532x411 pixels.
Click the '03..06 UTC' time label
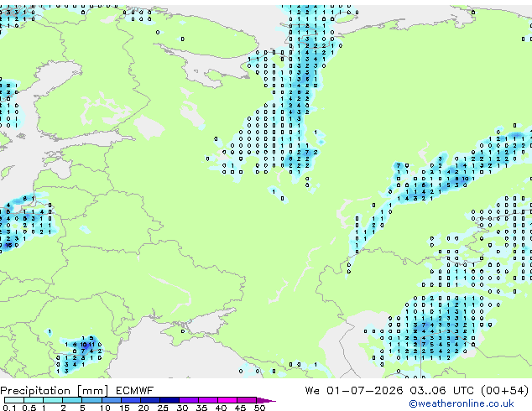point(441,391)
